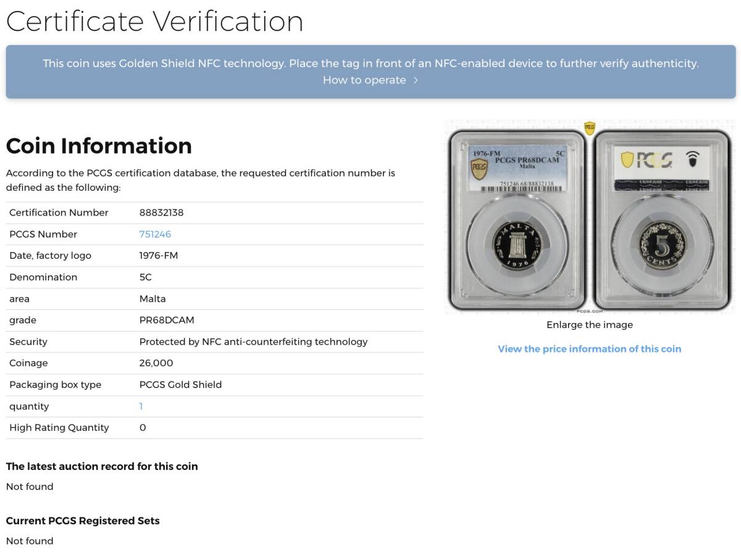Click the PCGS gold shield badge above slabs

click(x=590, y=128)
